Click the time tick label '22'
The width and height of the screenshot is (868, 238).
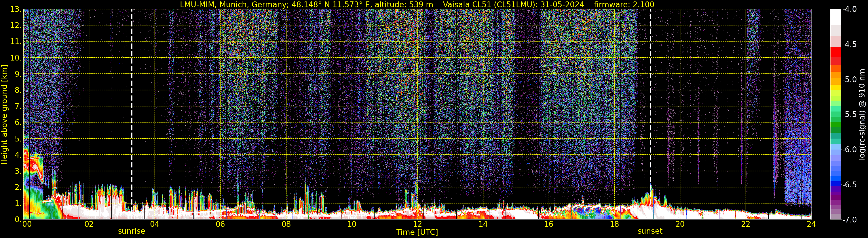pyautogui.click(x=746, y=224)
